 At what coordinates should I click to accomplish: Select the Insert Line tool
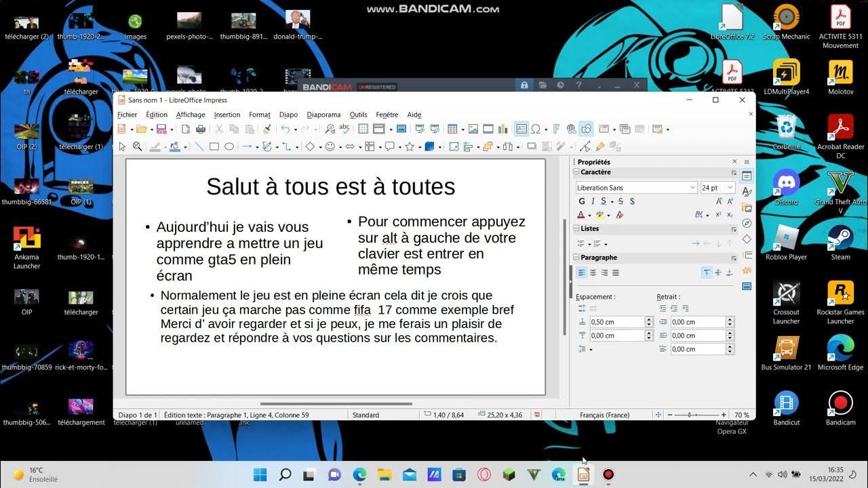coord(199,146)
